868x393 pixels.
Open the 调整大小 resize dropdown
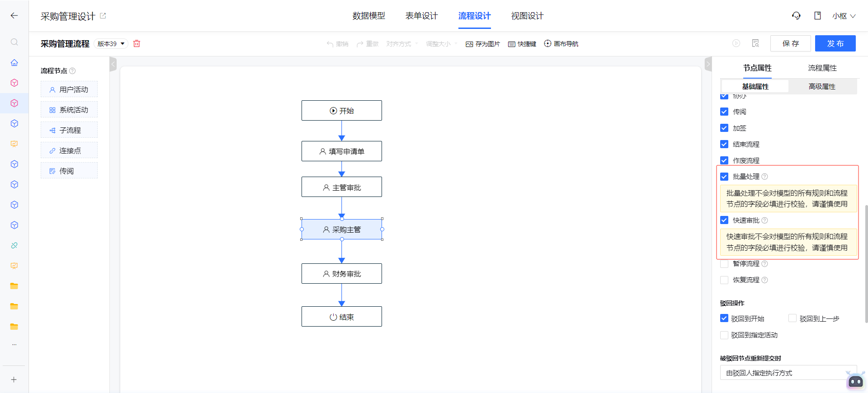pyautogui.click(x=442, y=44)
